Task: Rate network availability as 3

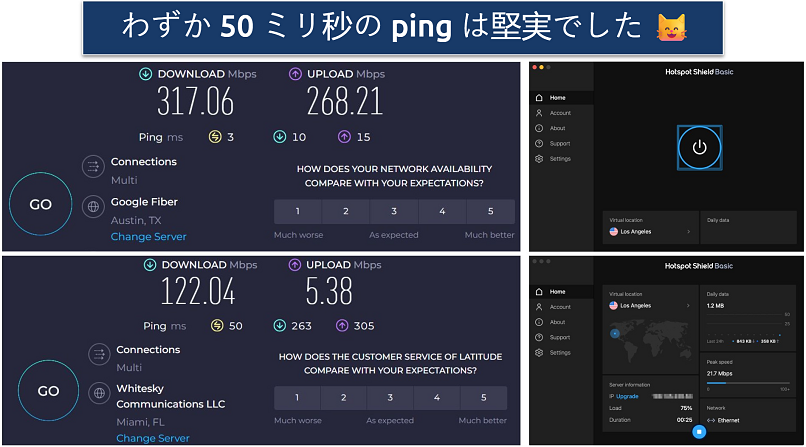Action: tap(394, 212)
